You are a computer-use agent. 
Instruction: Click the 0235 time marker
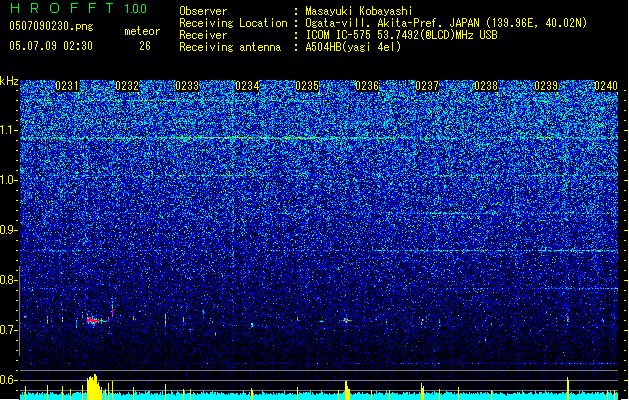[x=307, y=86]
